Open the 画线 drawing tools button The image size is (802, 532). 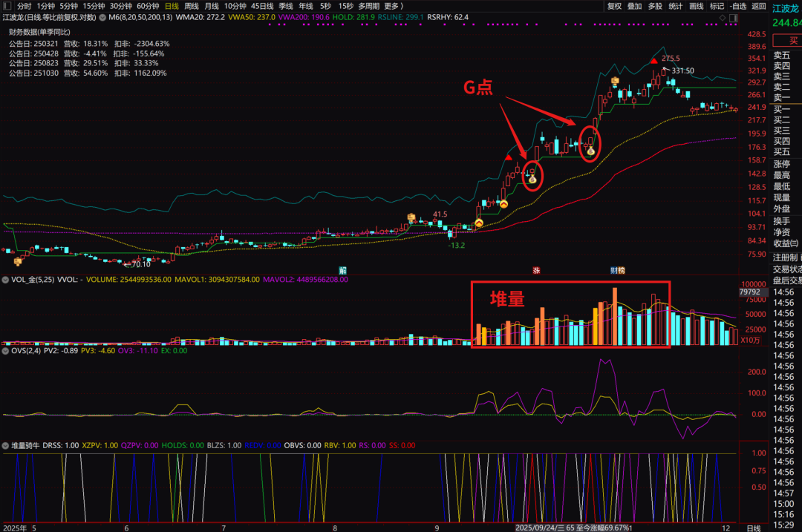point(696,6)
